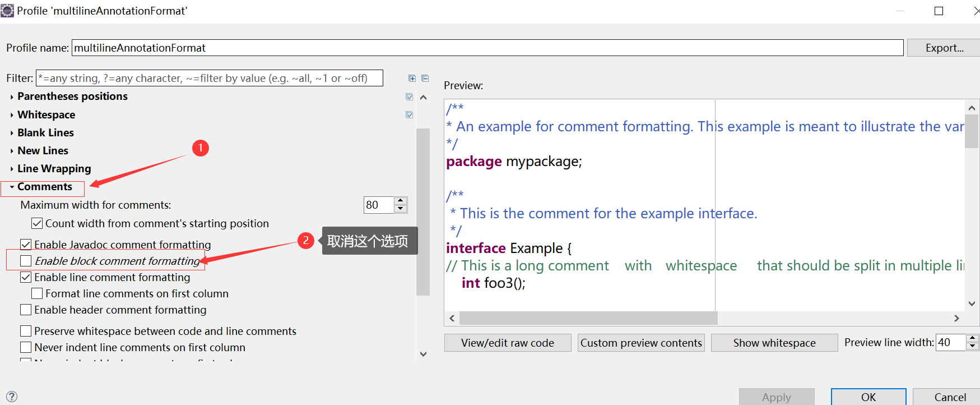The height and width of the screenshot is (405, 980).
Task: Click the collapse all sections icon
Action: click(x=425, y=79)
